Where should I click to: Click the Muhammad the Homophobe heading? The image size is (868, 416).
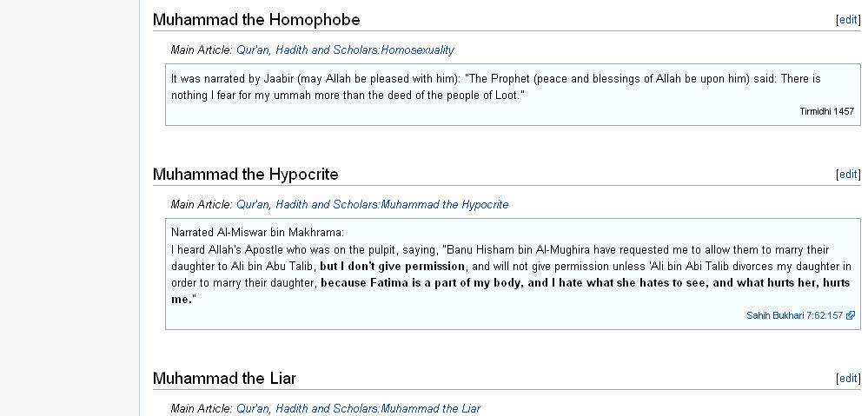point(256,20)
